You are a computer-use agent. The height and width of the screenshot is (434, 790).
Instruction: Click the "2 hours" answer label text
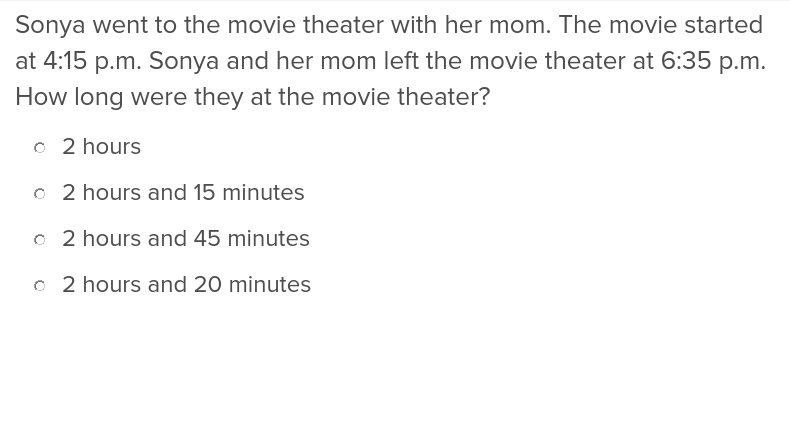click(x=101, y=147)
